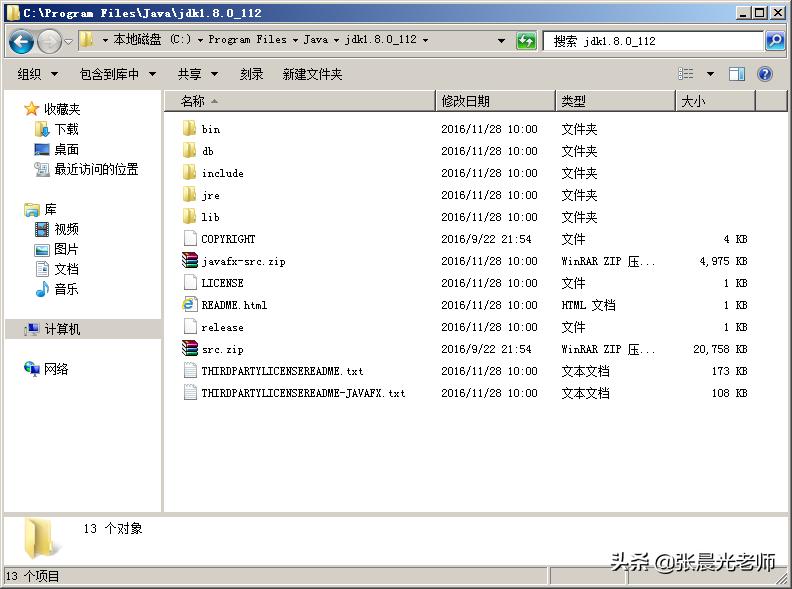Viewport: 792px width, 589px height.
Task: Open address bar history dropdown arrow
Action: pyautogui.click(x=501, y=40)
